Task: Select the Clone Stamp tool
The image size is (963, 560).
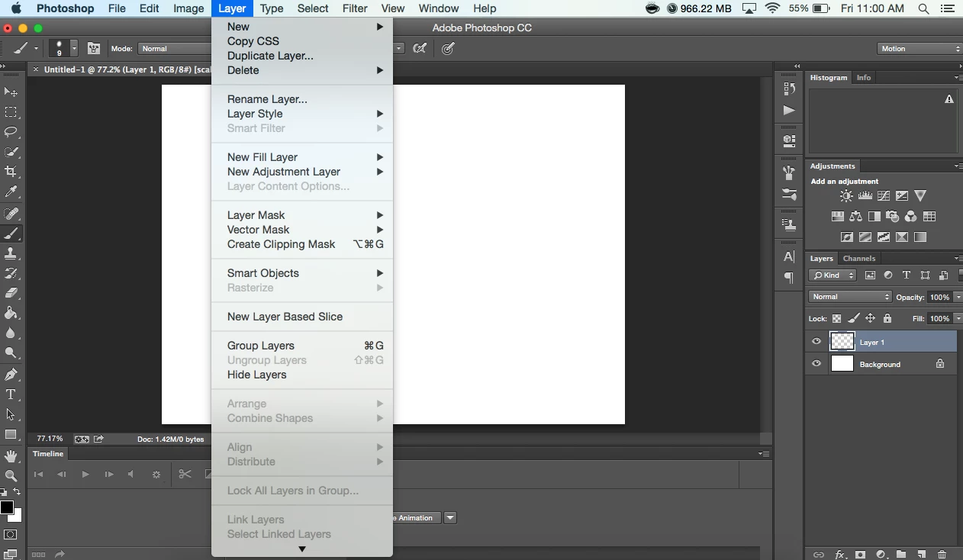Action: click(x=11, y=253)
